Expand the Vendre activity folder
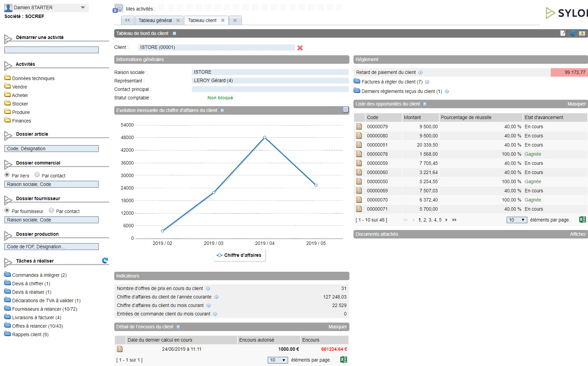588x366 pixels. tap(19, 87)
